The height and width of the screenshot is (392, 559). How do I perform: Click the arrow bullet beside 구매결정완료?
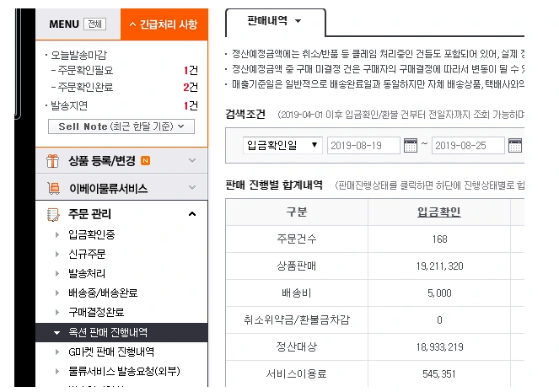(57, 312)
